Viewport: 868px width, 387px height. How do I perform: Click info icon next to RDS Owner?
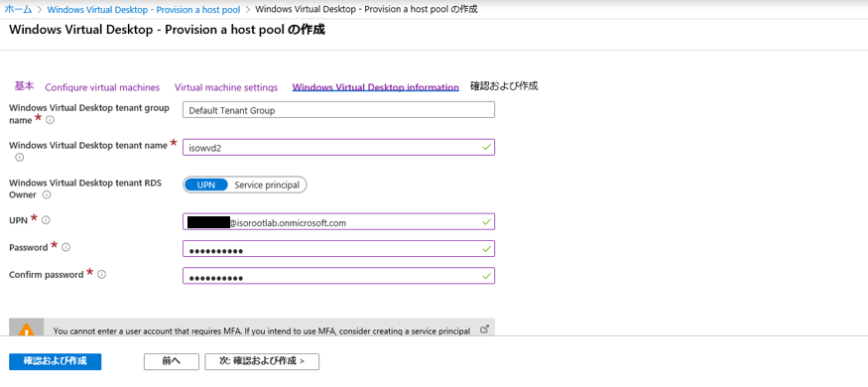point(47,194)
